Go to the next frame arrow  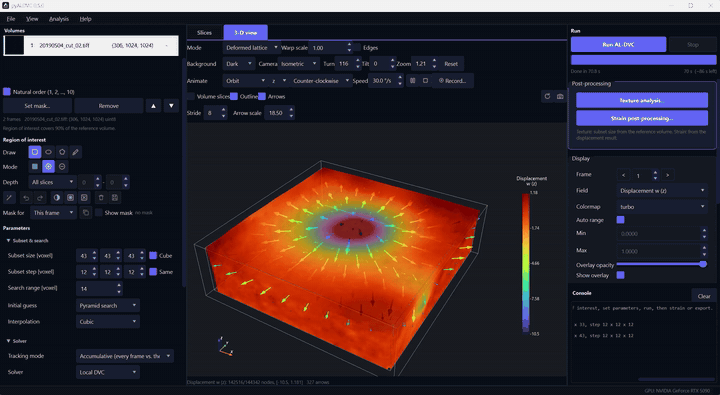point(668,175)
